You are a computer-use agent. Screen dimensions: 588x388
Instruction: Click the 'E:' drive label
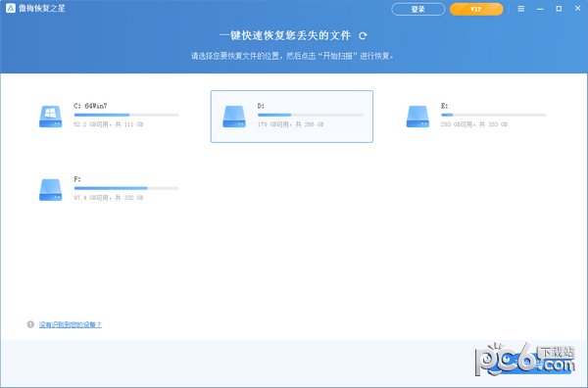coord(444,106)
